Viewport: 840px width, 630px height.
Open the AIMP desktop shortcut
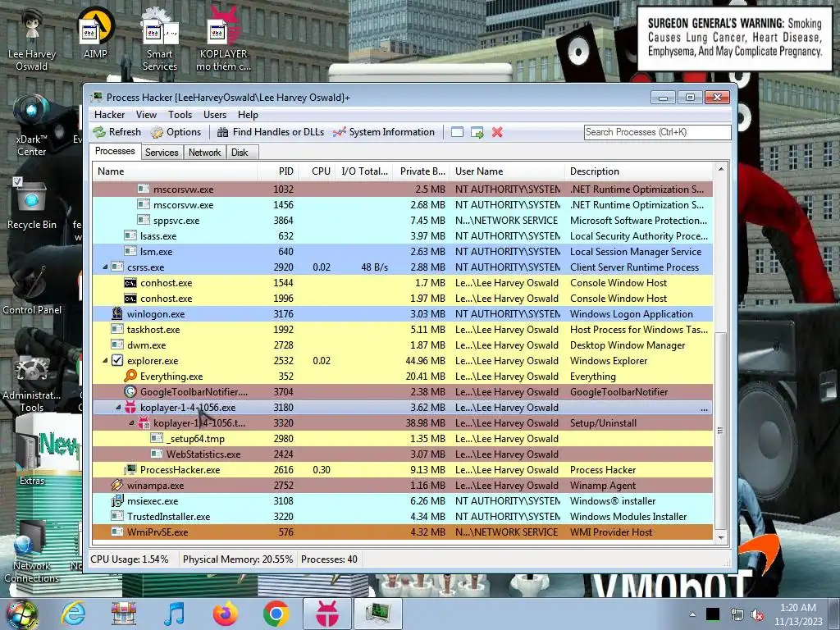pos(95,34)
